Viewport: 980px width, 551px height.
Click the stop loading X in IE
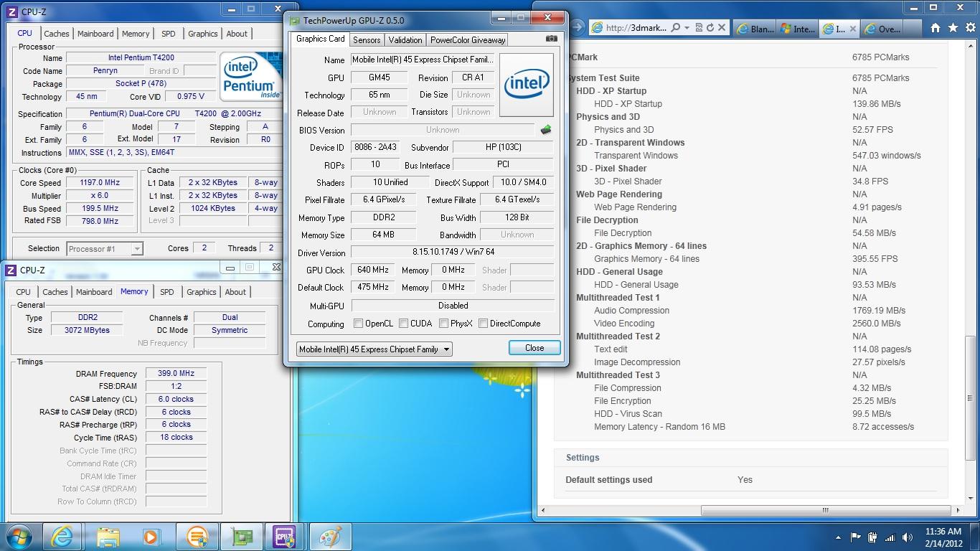point(722,28)
